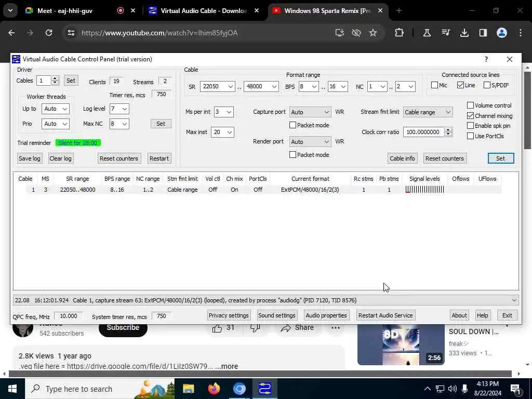Enable Mic connected source line
This screenshot has height=399, width=532.
click(434, 85)
